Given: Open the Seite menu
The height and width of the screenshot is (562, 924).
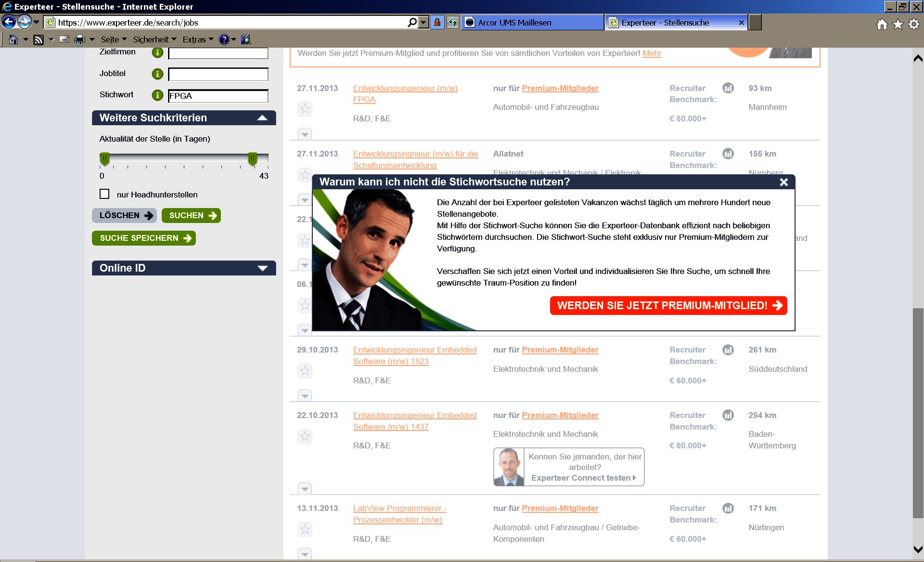Looking at the screenshot, I should point(114,39).
